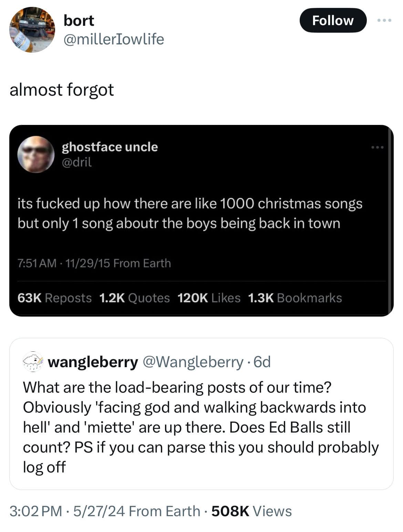
Task: Click the 120K Likes count
Action: (209, 298)
